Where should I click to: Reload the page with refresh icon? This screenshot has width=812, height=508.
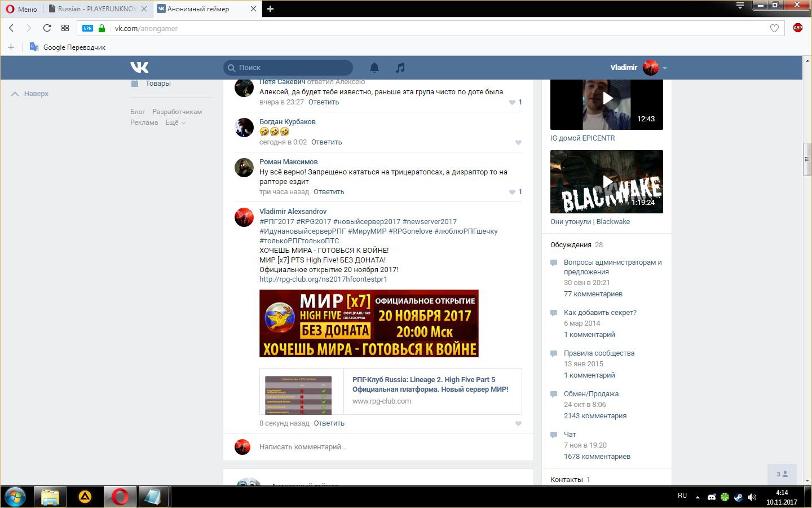[x=47, y=28]
